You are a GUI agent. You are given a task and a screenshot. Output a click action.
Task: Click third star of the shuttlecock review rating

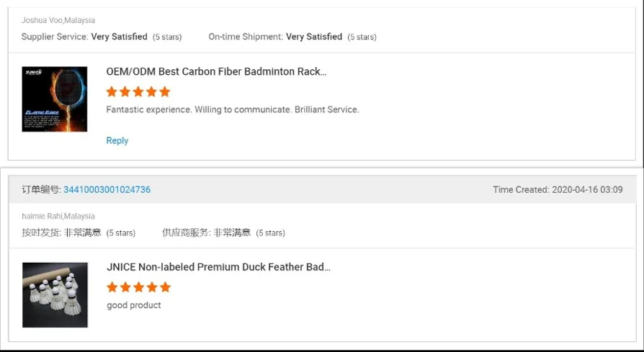click(138, 287)
